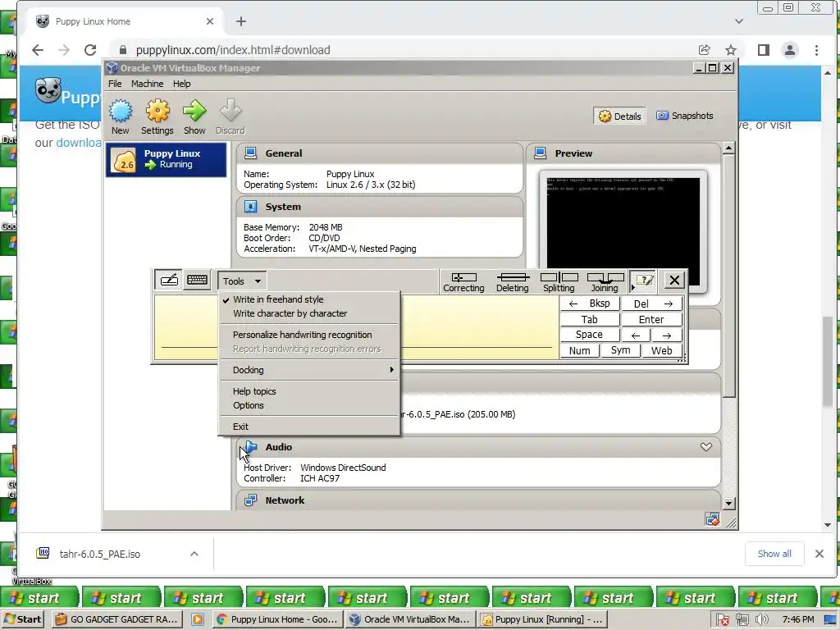The height and width of the screenshot is (630, 840).
Task: Open the Chrome profile avatar icon
Action: 790,50
